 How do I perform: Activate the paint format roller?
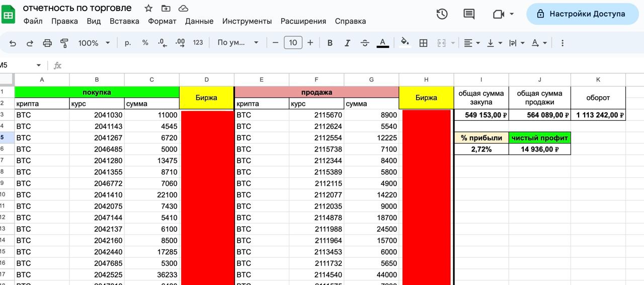[64, 43]
